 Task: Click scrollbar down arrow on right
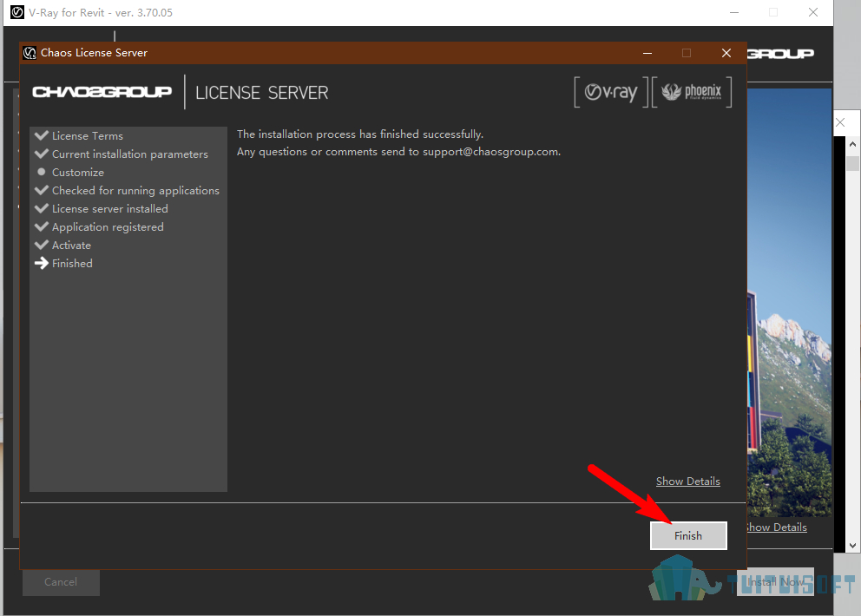click(852, 545)
